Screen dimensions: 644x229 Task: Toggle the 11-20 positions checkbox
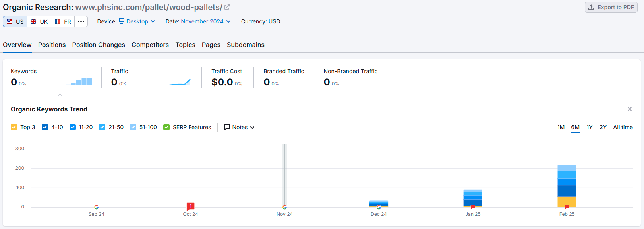pyautogui.click(x=73, y=127)
